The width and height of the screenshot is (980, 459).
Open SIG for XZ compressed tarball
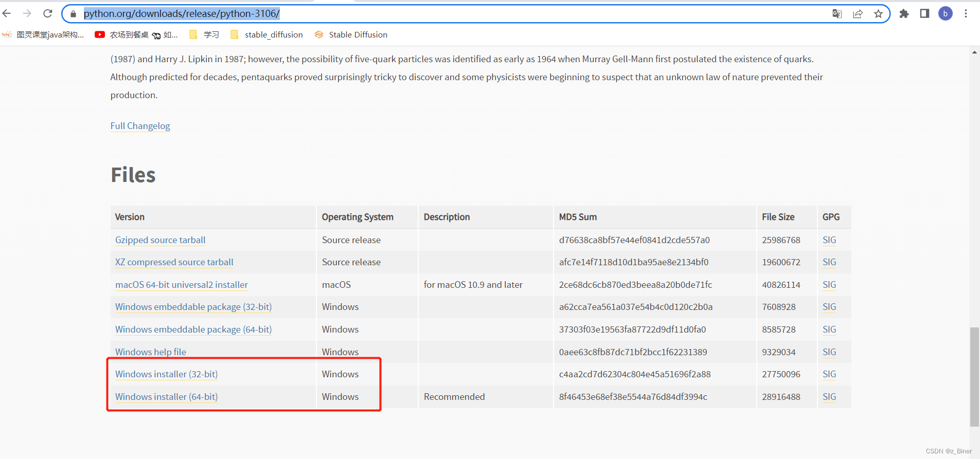(x=829, y=262)
